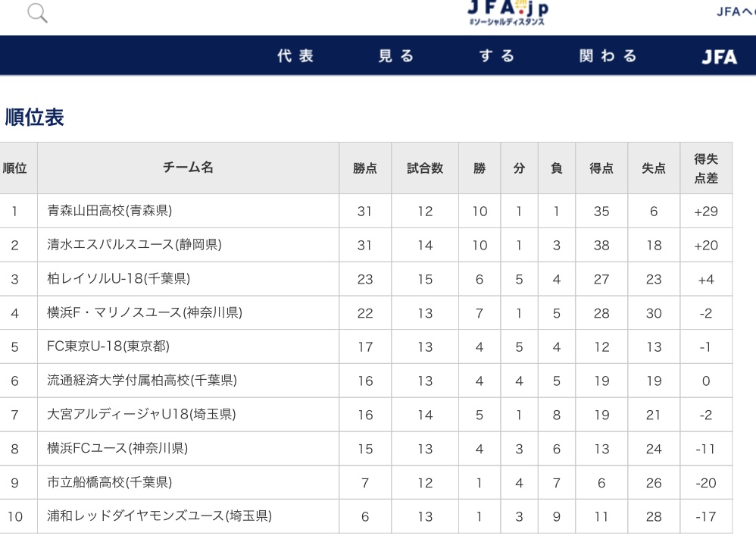Click the チーム名 column header
756x558 pixels.
click(x=188, y=168)
